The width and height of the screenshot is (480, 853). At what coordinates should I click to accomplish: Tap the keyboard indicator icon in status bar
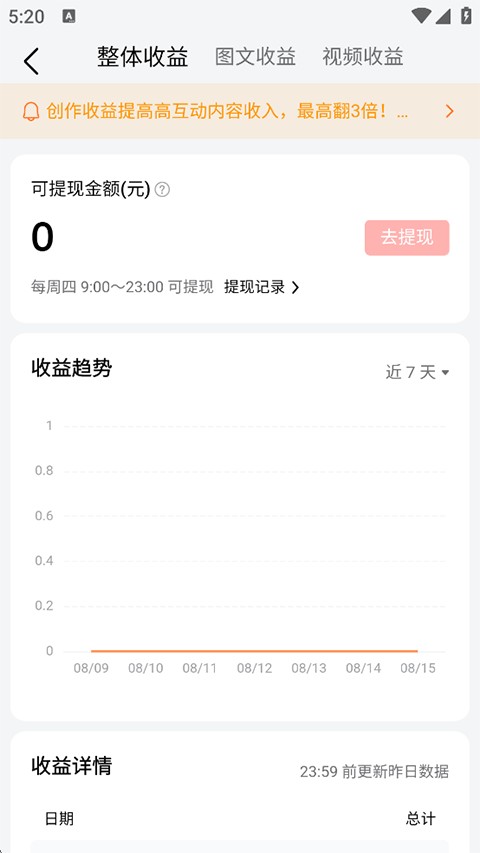pos(69,17)
